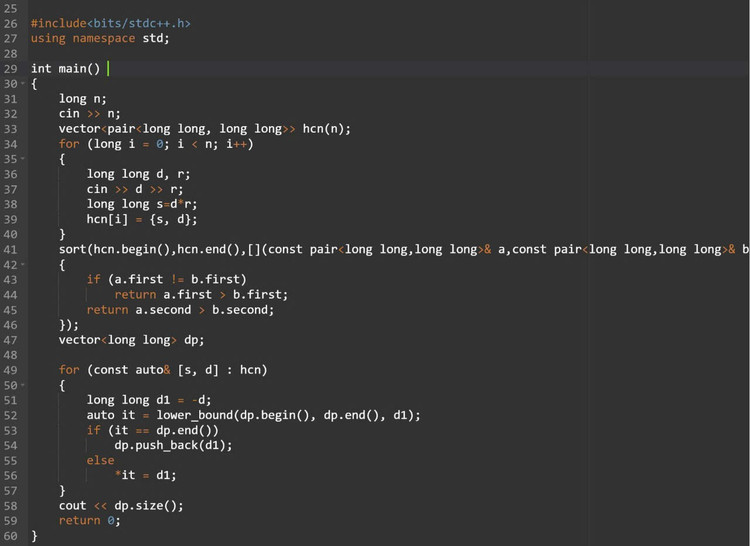Click line number 60 in the gutter
The width and height of the screenshot is (750, 546).
coord(10,536)
